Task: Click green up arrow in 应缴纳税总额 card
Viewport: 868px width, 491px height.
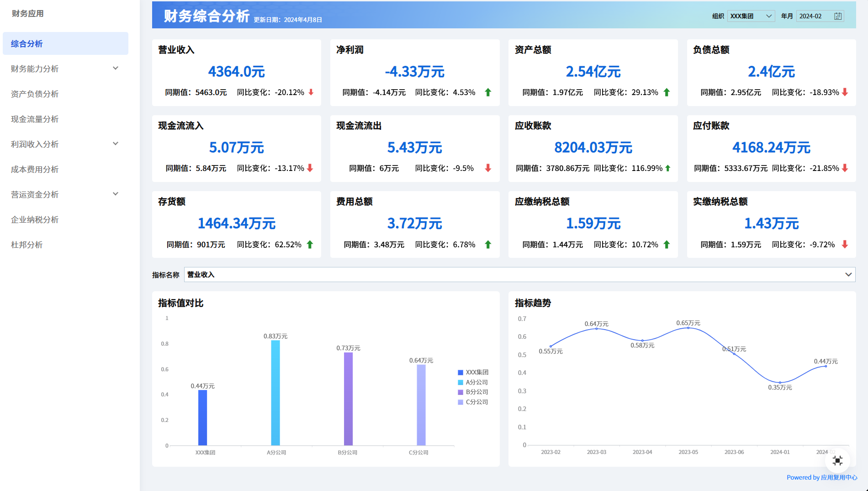Action: pyautogui.click(x=667, y=245)
